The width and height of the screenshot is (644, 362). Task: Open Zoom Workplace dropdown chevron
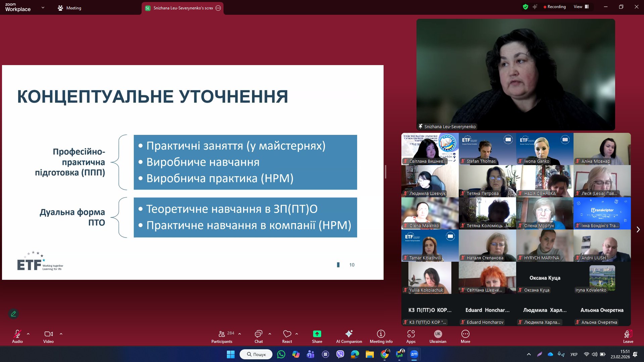[x=43, y=7]
